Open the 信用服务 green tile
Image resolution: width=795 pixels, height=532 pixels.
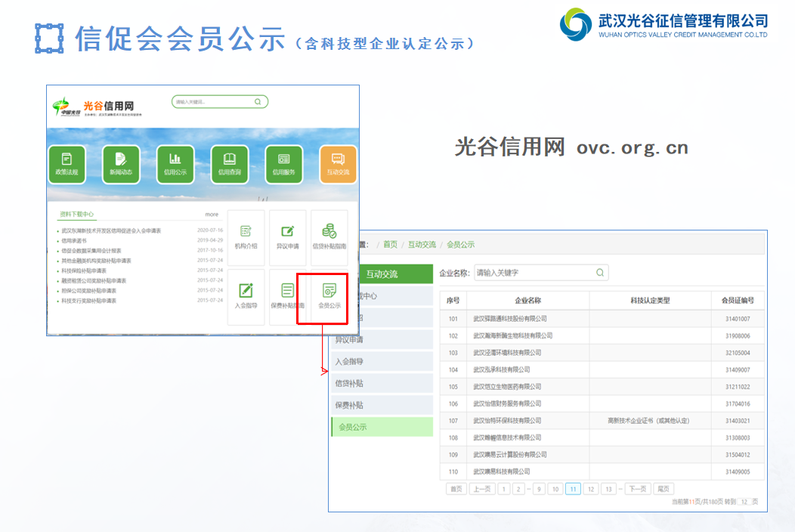click(x=284, y=164)
